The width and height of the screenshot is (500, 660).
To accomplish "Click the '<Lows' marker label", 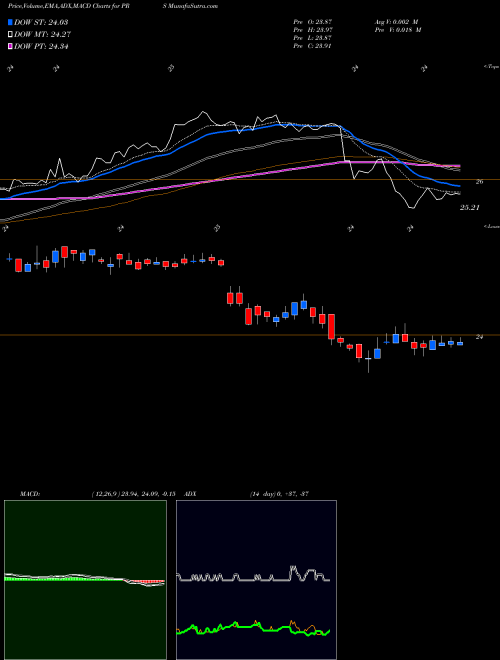I will click(x=491, y=226).
